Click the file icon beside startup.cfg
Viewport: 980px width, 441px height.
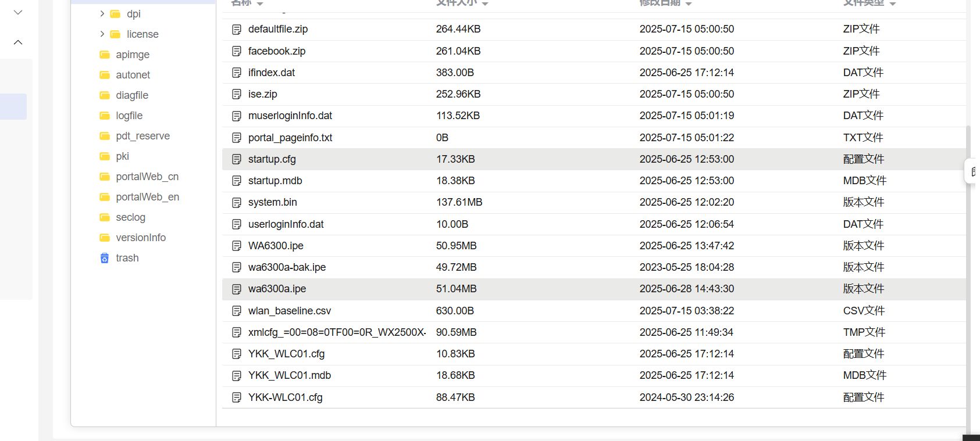tap(237, 159)
